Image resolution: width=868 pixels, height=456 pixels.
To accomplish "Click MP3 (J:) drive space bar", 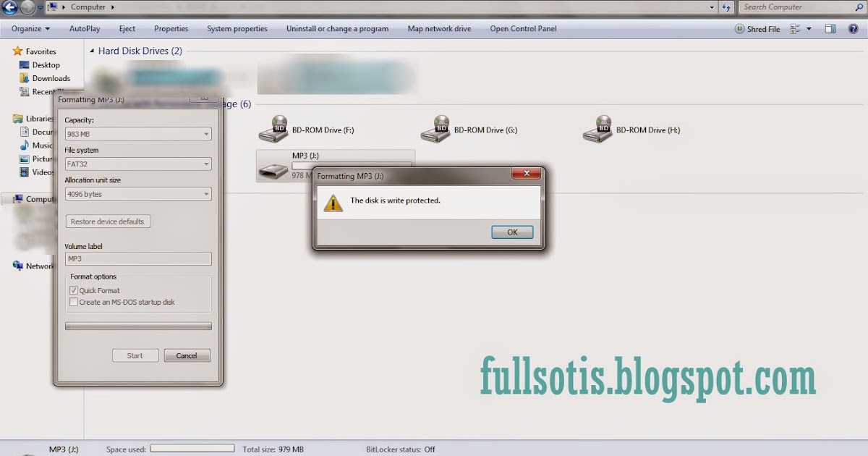I will tap(352, 165).
